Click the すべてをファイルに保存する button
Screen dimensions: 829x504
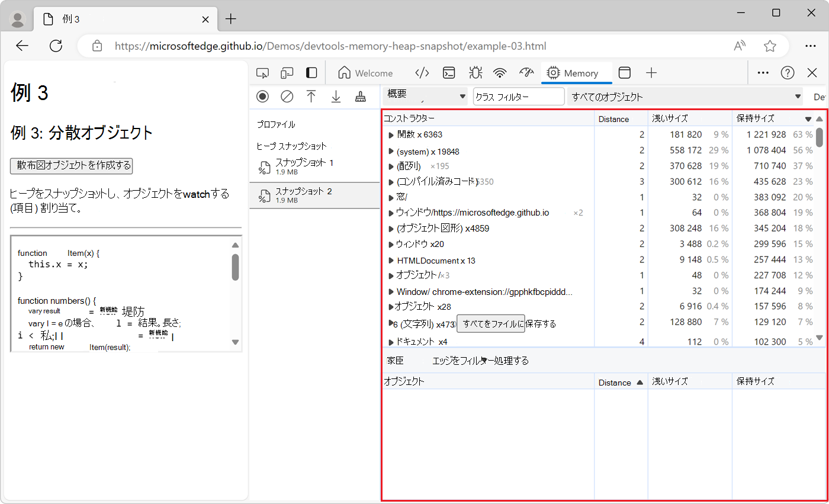coord(491,324)
